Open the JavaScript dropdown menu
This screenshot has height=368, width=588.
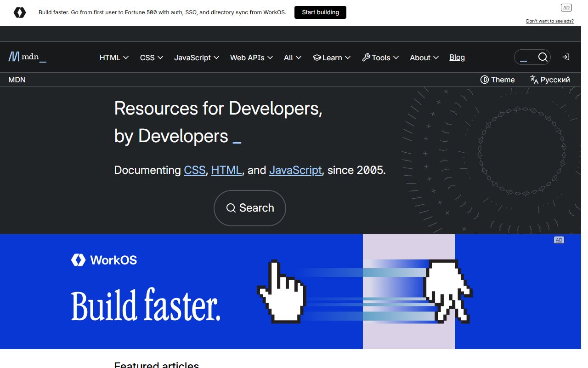pyautogui.click(x=197, y=57)
